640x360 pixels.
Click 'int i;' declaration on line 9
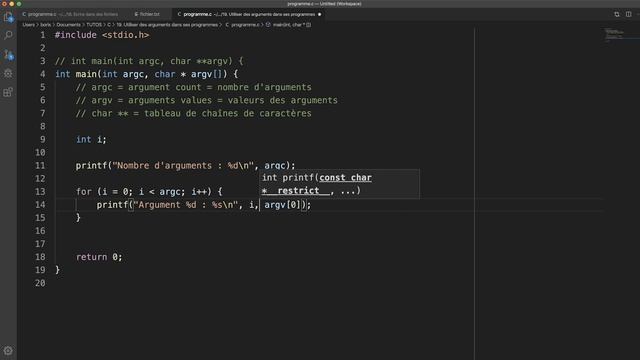click(x=91, y=140)
